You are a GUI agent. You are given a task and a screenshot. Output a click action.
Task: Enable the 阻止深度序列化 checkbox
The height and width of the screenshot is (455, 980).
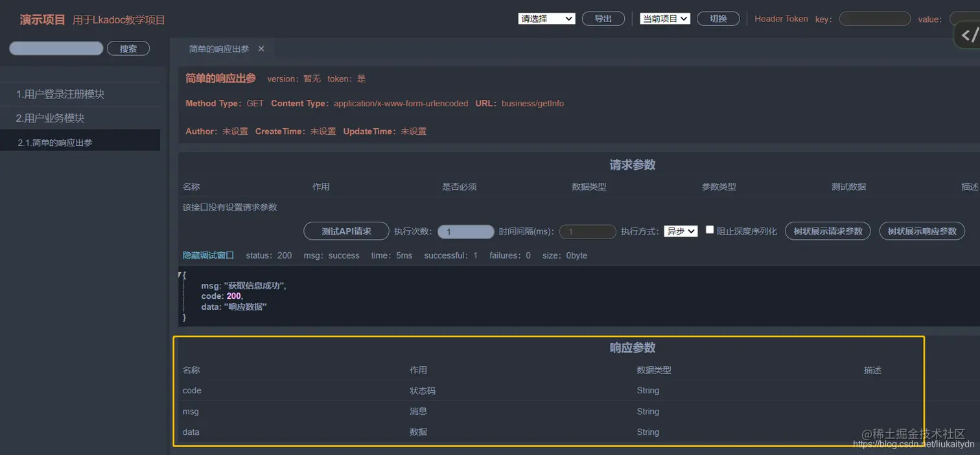710,228
